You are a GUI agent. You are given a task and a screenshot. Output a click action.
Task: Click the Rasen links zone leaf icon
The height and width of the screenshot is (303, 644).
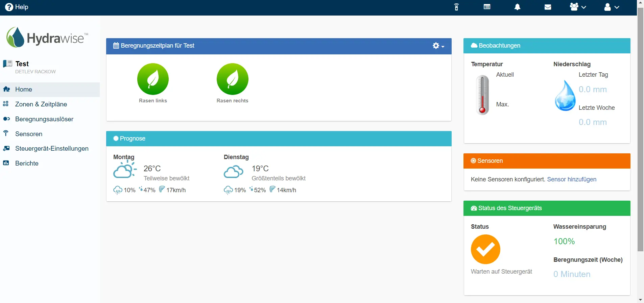153,79
